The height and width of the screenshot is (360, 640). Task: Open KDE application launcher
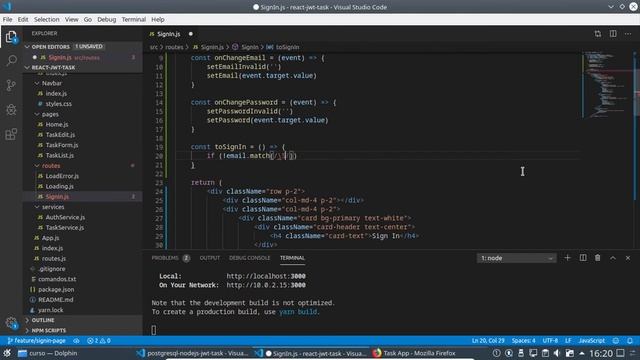tap(7, 353)
